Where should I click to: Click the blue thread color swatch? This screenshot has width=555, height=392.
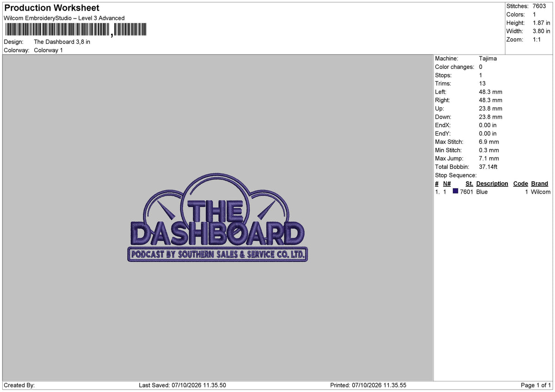pos(456,191)
